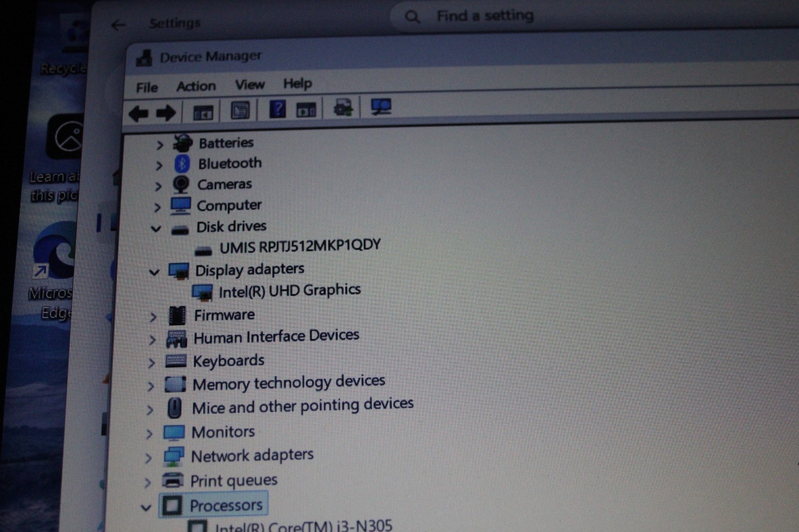
Task: Click the Keyboards icon
Action: (x=175, y=361)
